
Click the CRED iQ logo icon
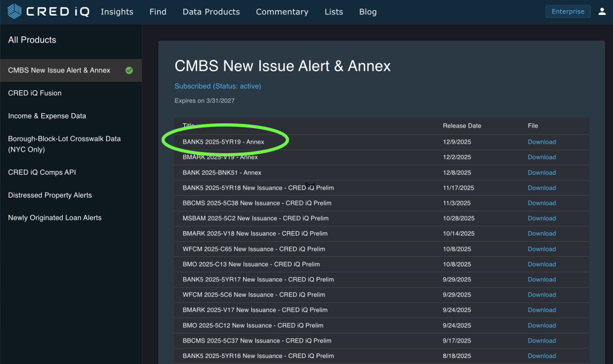(15, 11)
